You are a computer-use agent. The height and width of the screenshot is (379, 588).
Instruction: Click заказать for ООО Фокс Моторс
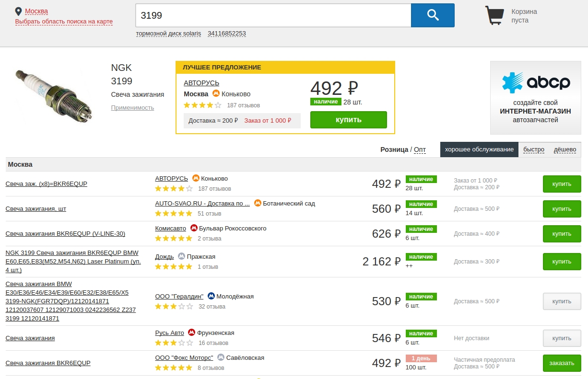(x=562, y=363)
